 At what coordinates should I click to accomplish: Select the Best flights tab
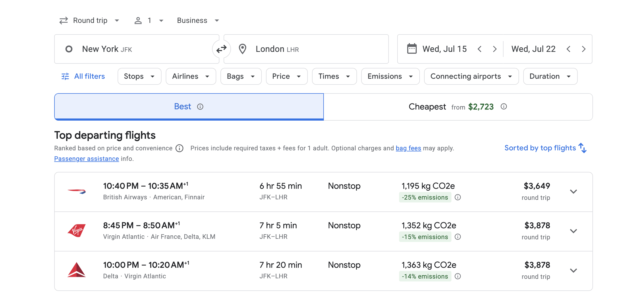coord(189,107)
